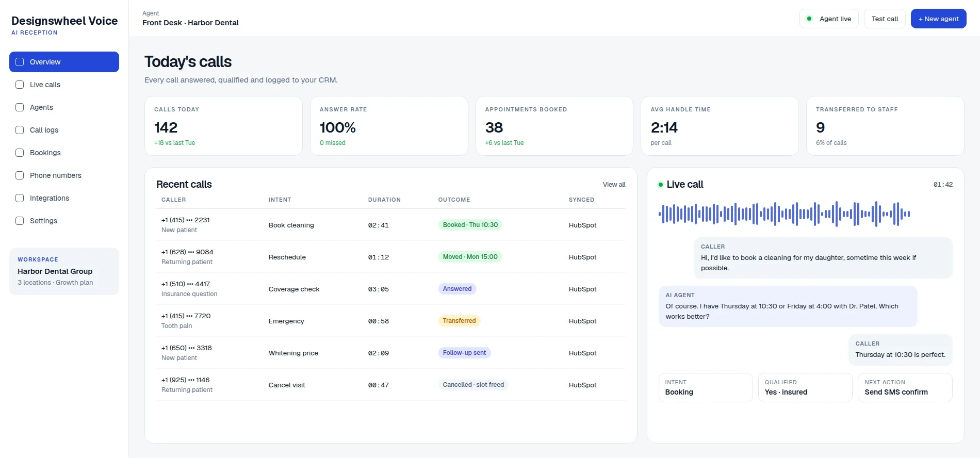The height and width of the screenshot is (458, 980).
Task: Click the Booked · Thu 10:30 badge
Action: pos(470,225)
